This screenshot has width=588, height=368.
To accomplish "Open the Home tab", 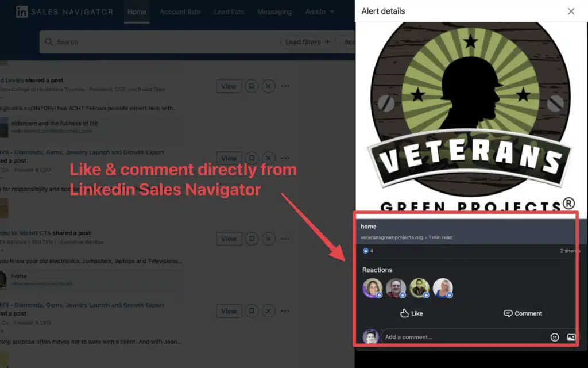I will coord(137,12).
